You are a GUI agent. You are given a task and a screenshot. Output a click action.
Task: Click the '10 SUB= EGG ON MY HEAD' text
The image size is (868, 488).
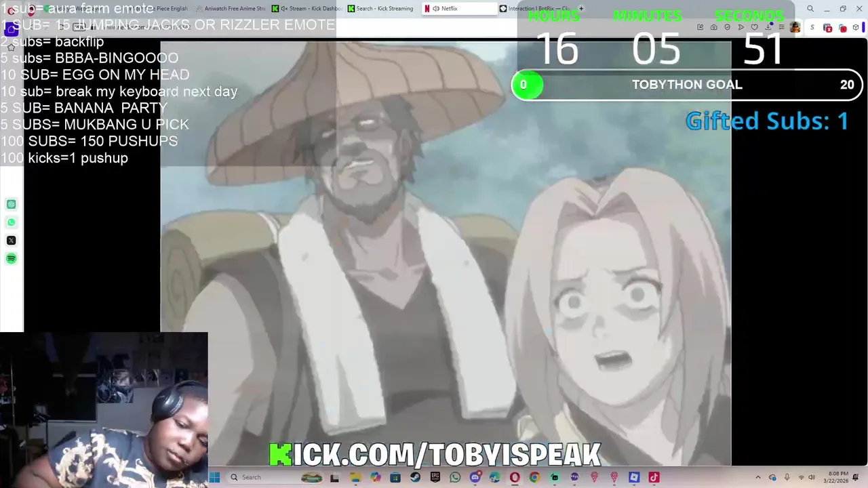pyautogui.click(x=95, y=75)
